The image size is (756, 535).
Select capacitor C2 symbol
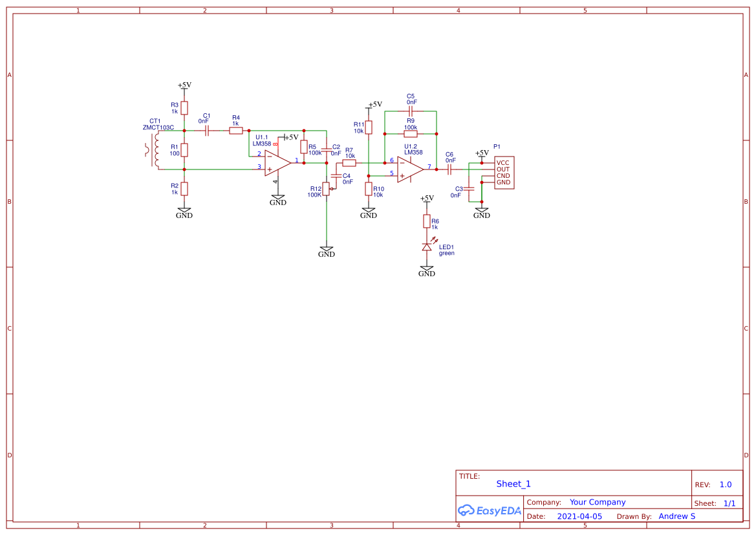click(x=327, y=150)
